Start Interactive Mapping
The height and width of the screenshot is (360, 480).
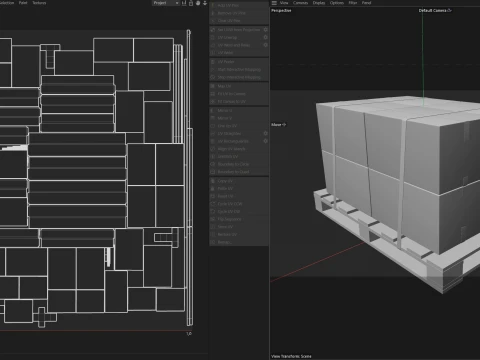(x=239, y=70)
